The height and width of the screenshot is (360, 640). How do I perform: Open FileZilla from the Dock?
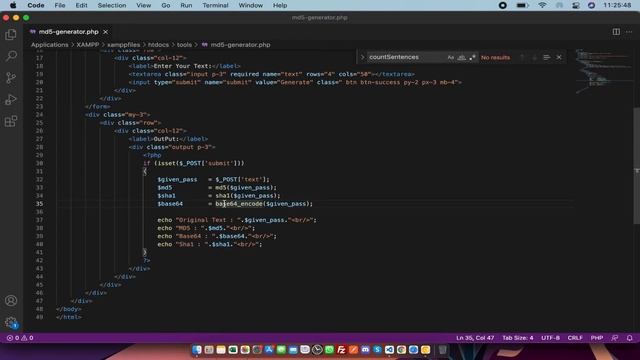341,350
